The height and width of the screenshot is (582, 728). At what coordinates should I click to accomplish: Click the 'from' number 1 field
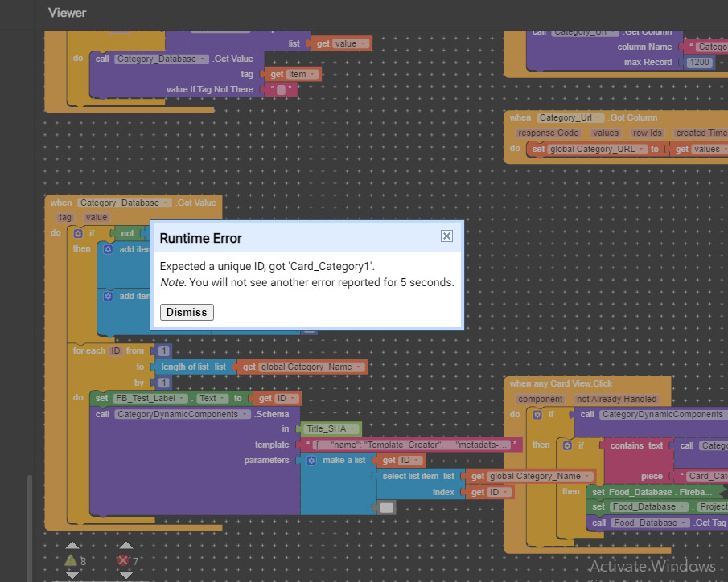point(163,350)
